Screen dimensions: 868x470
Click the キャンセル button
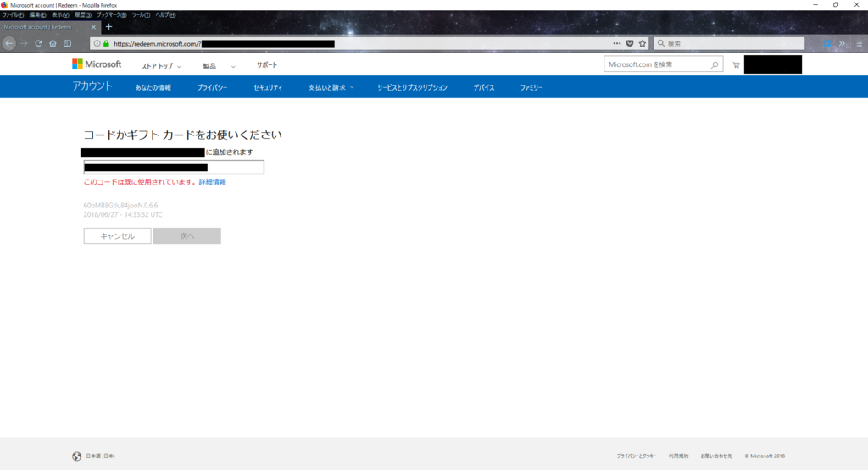click(x=117, y=236)
